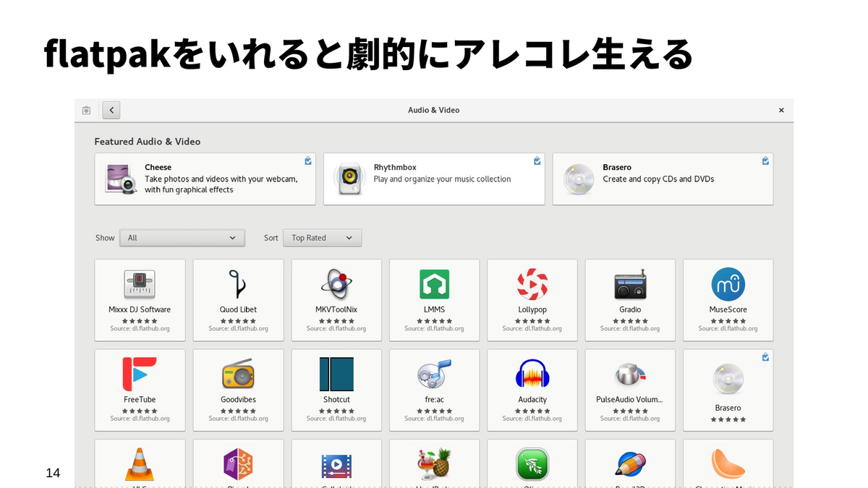Screen dimensions: 868x488
Task: Click the Shotcut name label
Action: (336, 399)
